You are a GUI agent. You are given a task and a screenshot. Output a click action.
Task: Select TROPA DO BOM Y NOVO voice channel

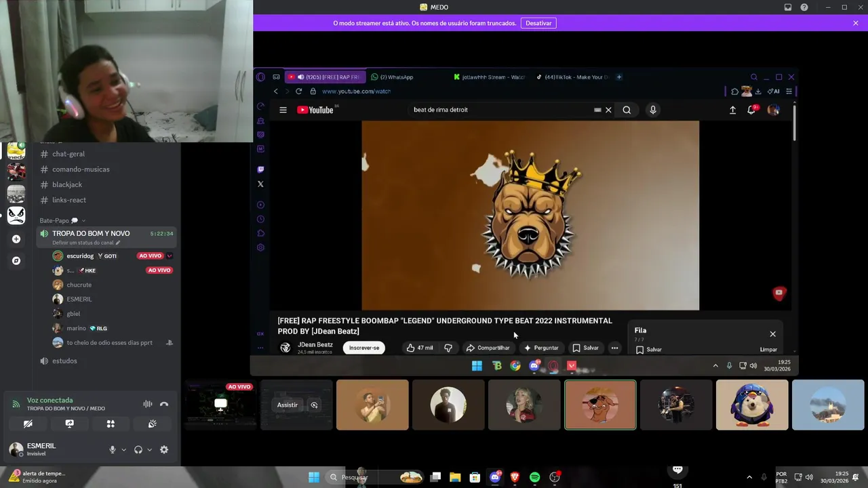tap(91, 233)
